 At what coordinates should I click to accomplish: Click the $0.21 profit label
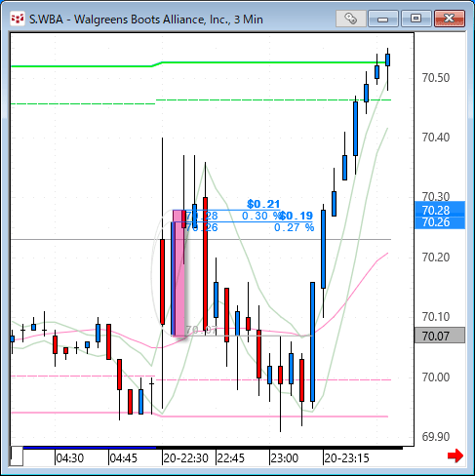(263, 204)
